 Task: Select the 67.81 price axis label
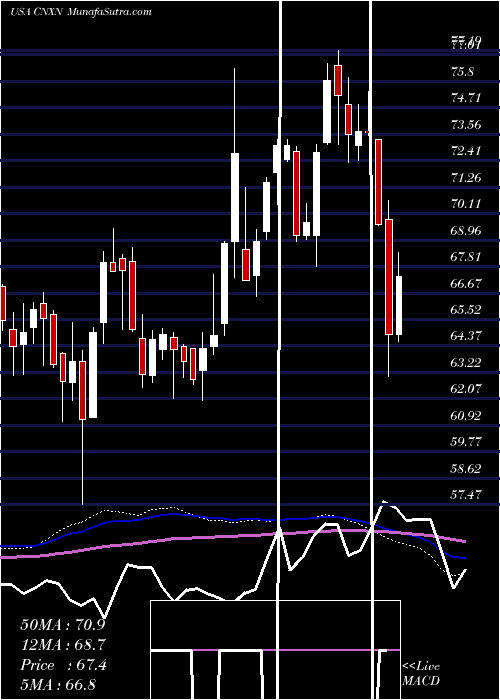click(466, 257)
